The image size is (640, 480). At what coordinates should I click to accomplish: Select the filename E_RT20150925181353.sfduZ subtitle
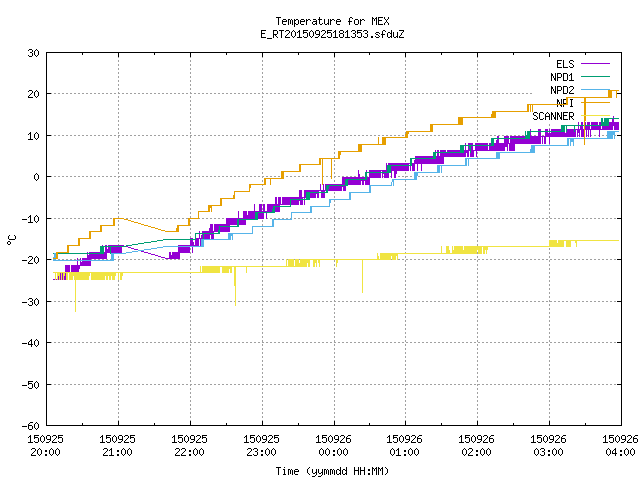pos(332,34)
